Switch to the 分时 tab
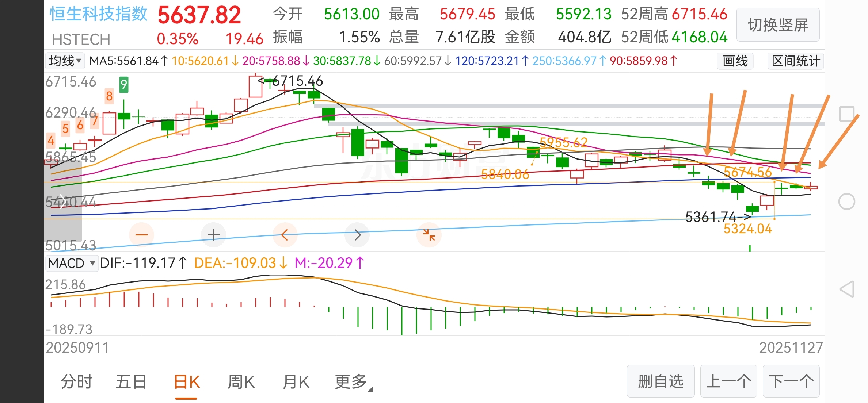Viewport: 868px width, 403px height. tap(77, 382)
